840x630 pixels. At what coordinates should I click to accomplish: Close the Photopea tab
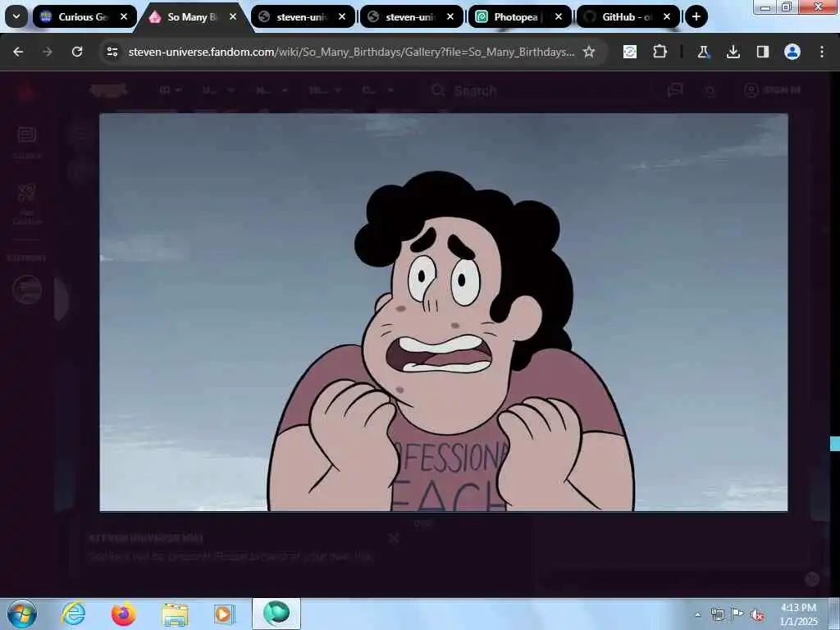point(559,16)
